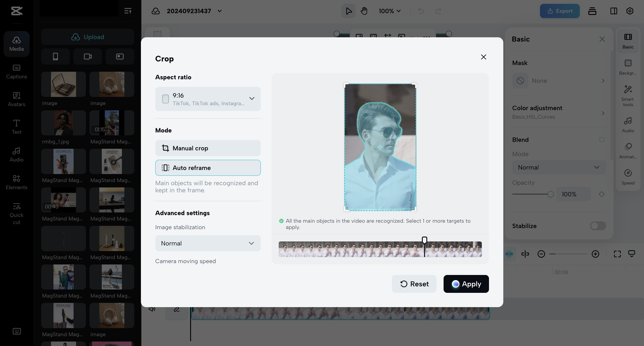The image size is (644, 346).
Task: Undo the last action
Action: [x=421, y=11]
